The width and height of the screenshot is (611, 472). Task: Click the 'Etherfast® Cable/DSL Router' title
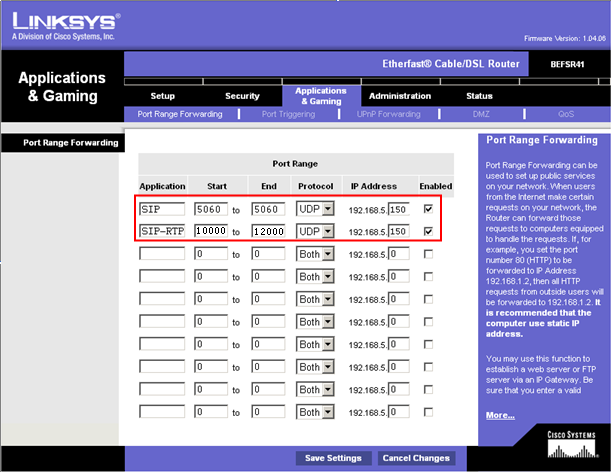point(451,64)
